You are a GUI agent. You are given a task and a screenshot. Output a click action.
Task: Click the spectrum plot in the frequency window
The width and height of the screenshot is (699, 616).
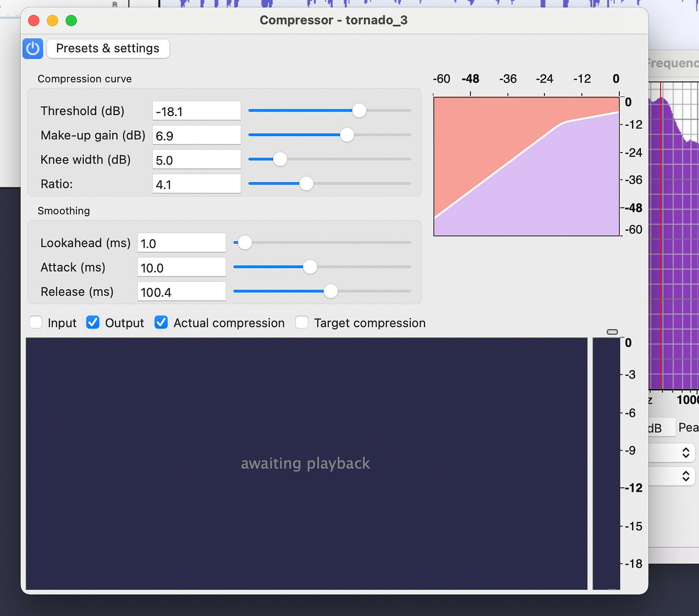point(674,235)
